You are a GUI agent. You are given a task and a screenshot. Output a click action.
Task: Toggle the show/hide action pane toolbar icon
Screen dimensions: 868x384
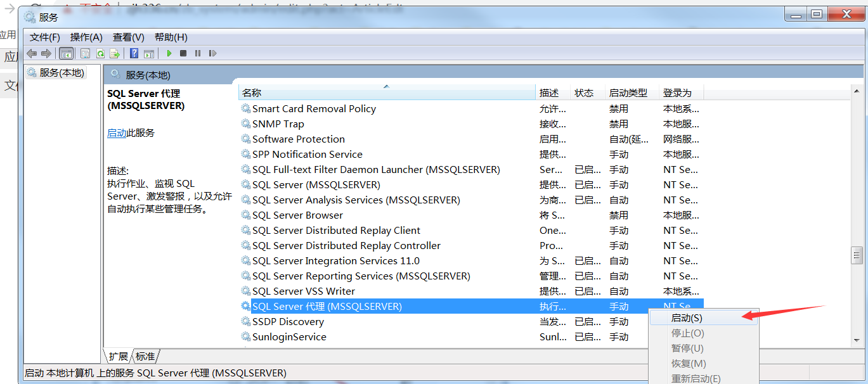[149, 54]
